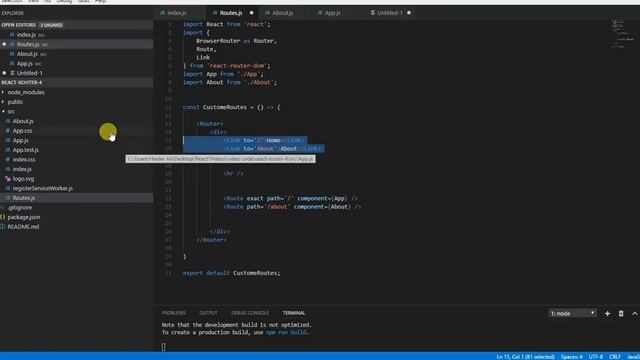Click the JS icon on About.js tab

coord(267,13)
